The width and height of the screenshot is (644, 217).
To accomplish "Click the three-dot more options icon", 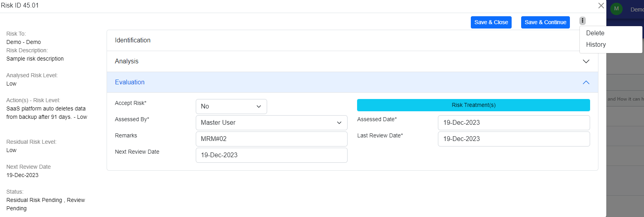I will [582, 21].
